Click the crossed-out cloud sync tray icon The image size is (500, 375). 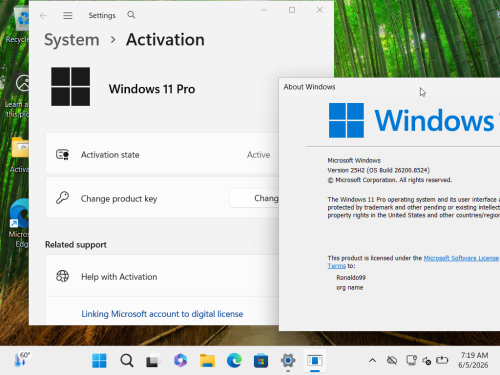click(x=392, y=360)
